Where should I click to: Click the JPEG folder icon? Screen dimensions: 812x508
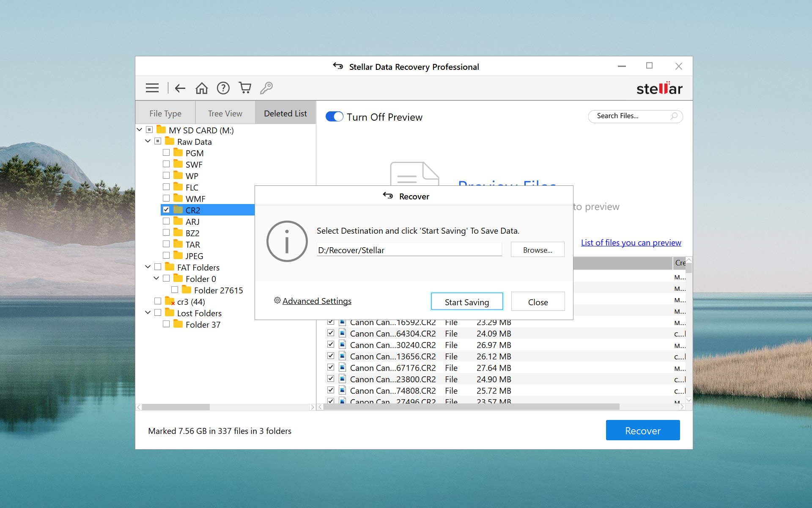pos(178,255)
